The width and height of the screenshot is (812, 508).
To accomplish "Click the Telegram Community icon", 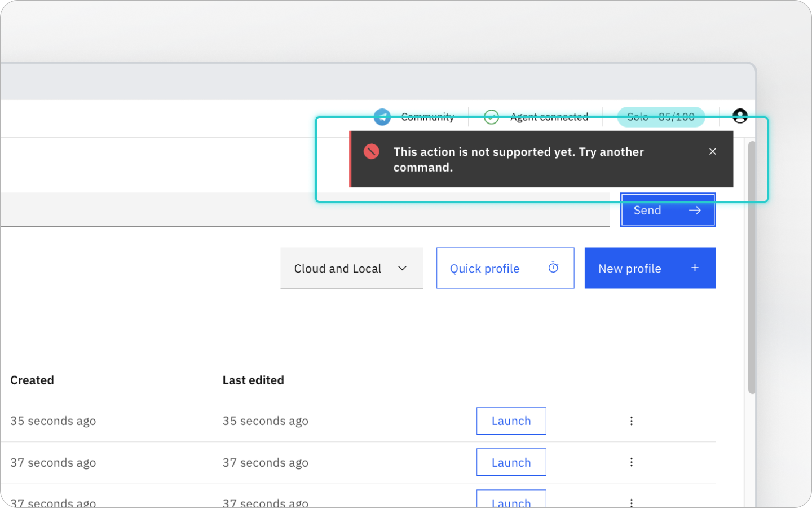I will click(x=382, y=117).
